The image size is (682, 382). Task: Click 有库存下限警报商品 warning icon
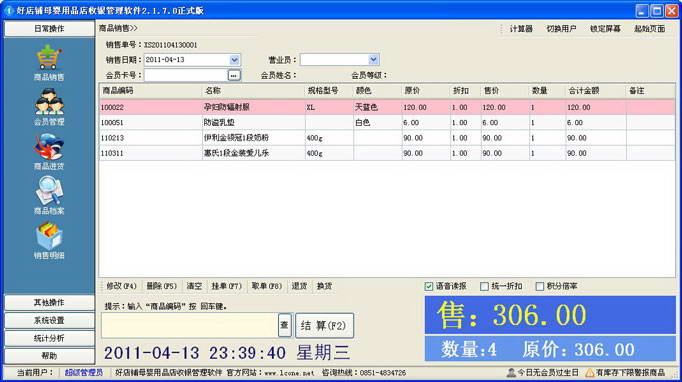[x=590, y=372]
